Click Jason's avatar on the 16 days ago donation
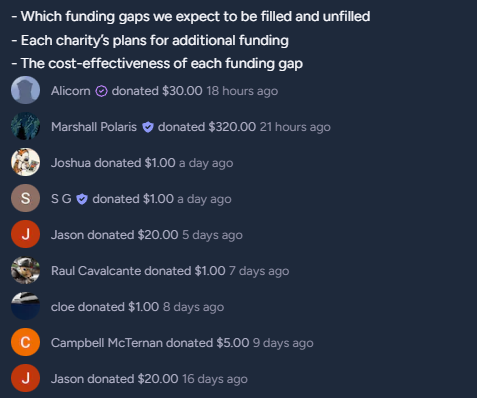This screenshot has width=477, height=398. [x=25, y=378]
